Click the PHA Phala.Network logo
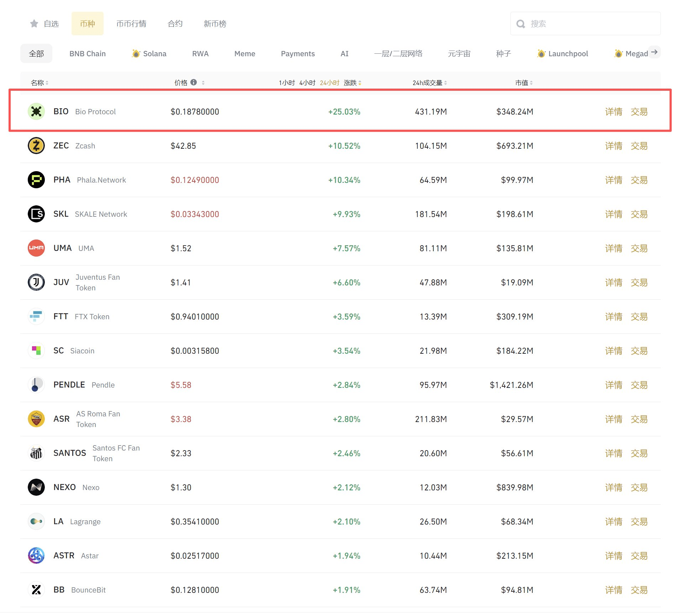 point(36,180)
